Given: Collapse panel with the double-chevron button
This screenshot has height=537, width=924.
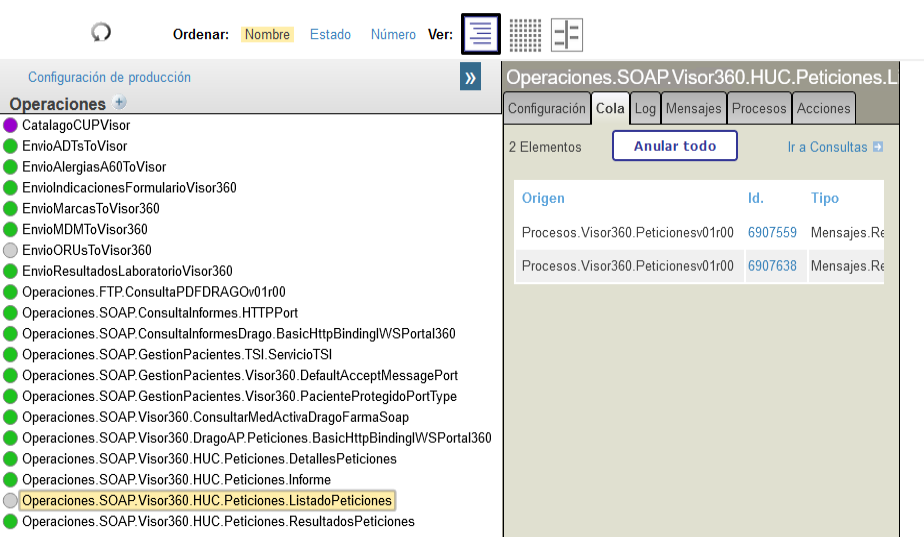Looking at the screenshot, I should pyautogui.click(x=470, y=77).
